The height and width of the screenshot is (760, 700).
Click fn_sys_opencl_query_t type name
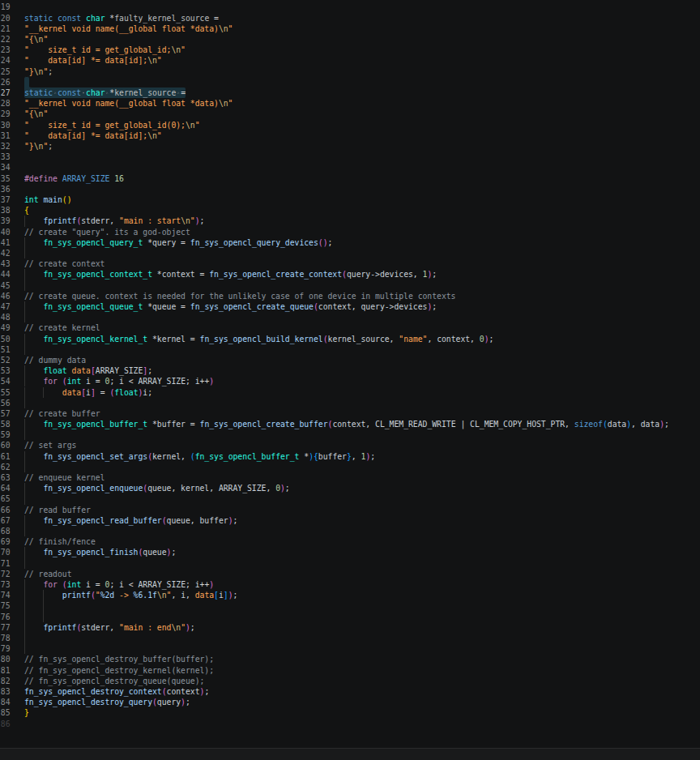coord(93,242)
